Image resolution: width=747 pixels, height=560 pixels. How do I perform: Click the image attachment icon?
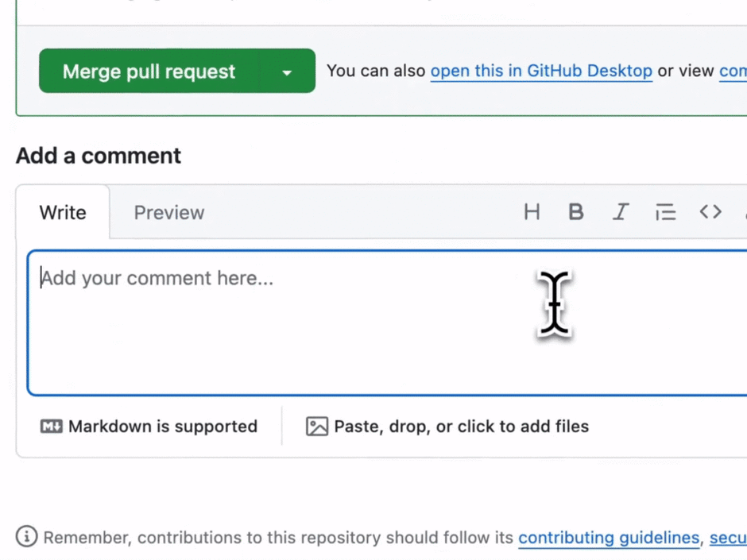(317, 427)
